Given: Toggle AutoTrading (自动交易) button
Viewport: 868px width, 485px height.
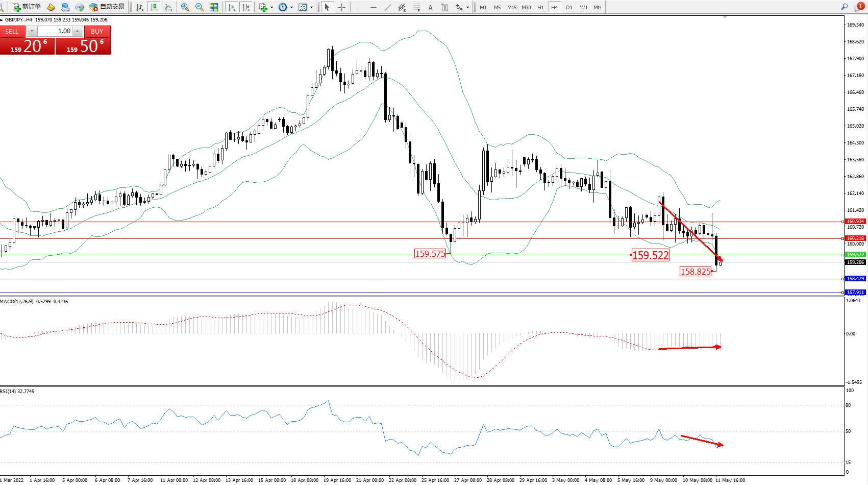Looking at the screenshot, I should point(107,7).
